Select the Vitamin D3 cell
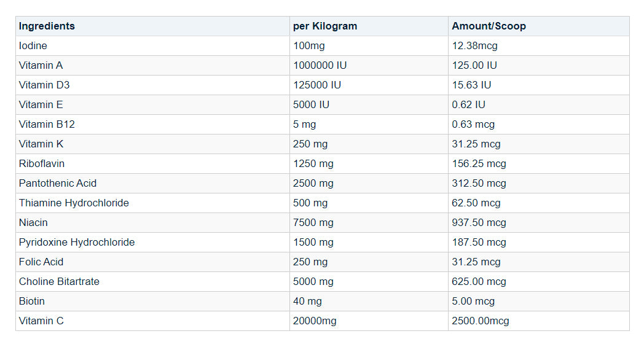This screenshot has width=644, height=347. coord(45,85)
